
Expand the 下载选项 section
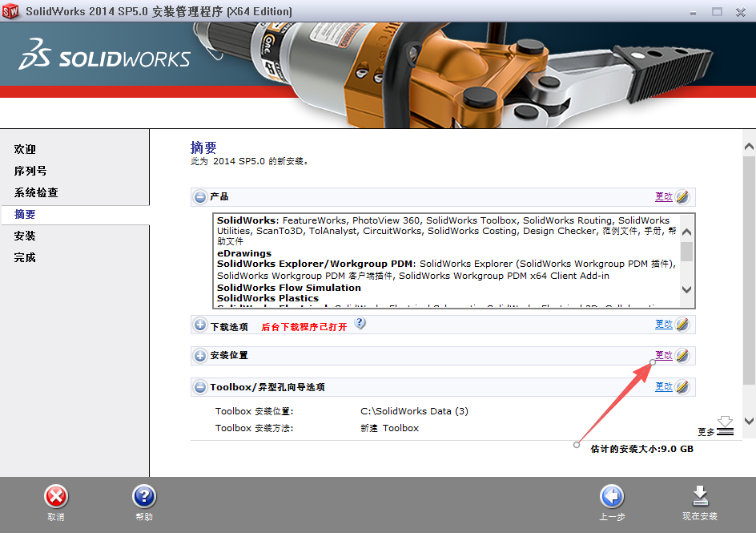[x=199, y=324]
